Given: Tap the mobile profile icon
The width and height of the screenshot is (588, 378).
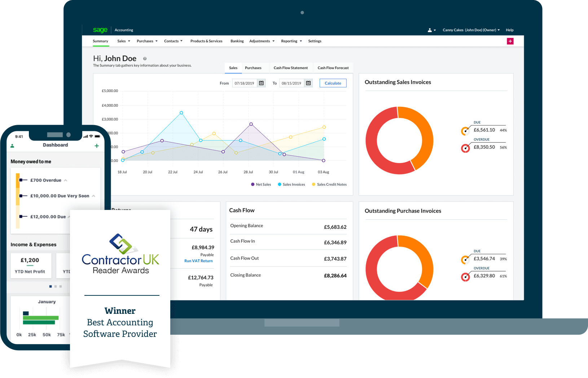Looking at the screenshot, I should pyautogui.click(x=12, y=146).
